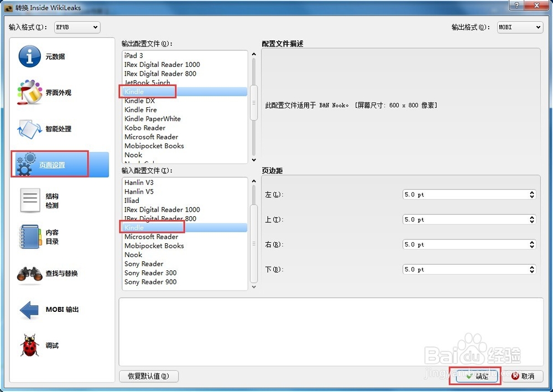Viewport: 553px width, 392px height.
Task: Click output profile list scroll-down arrow
Action: tap(254, 160)
